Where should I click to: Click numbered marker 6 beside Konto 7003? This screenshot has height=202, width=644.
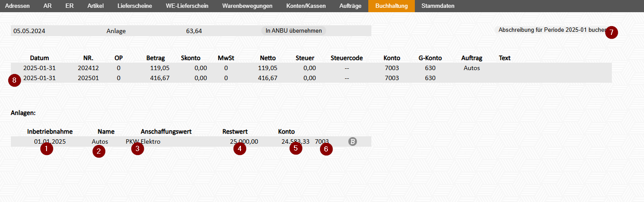[326, 149]
